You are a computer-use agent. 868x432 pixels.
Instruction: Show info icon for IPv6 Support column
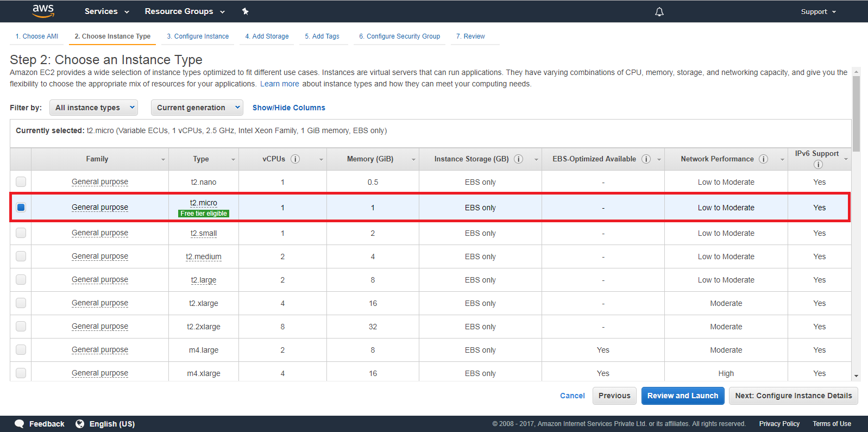point(818,165)
